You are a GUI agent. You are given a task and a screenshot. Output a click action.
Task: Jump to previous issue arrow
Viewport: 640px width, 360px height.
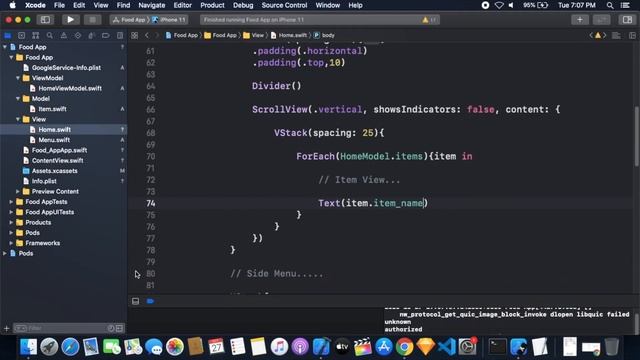[591, 36]
